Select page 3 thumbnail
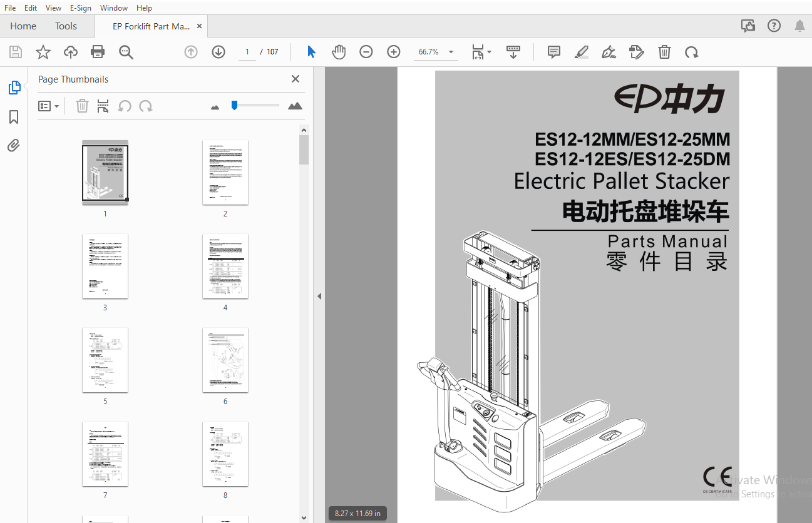 coord(105,266)
